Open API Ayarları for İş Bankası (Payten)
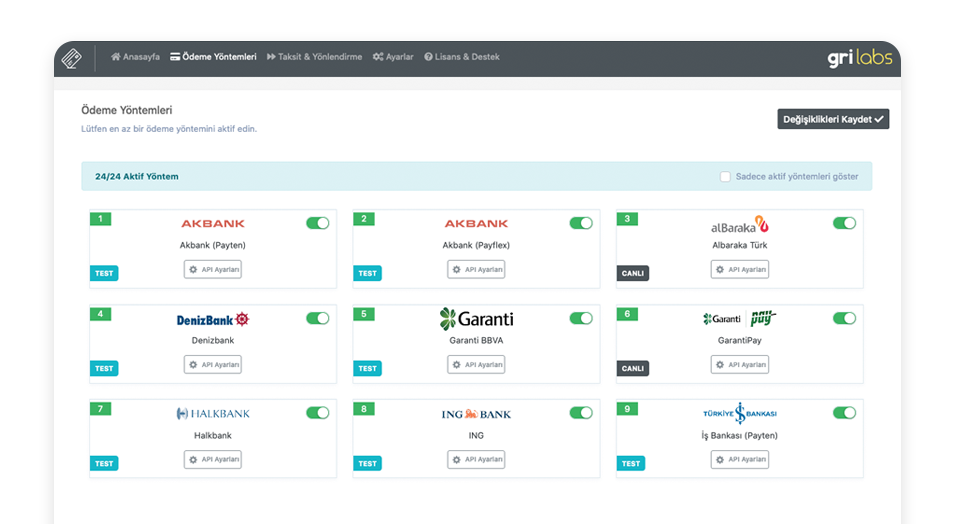Screen dimensions: 954x524 point(740,459)
